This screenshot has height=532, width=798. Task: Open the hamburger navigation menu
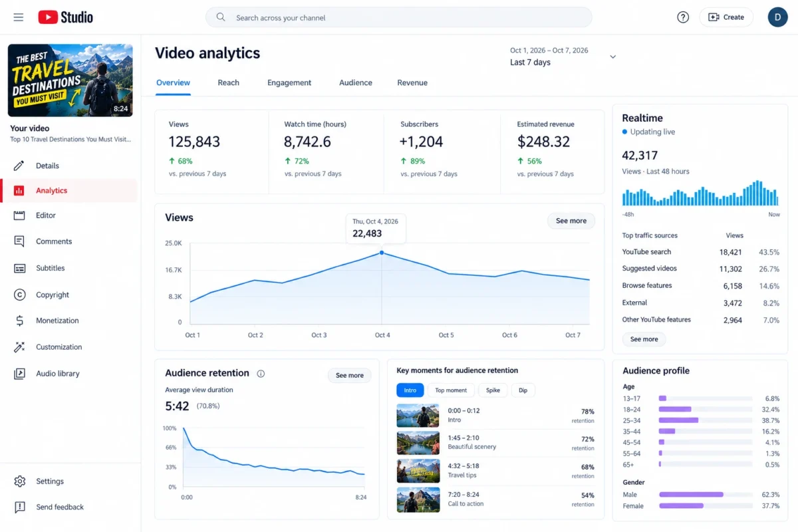pyautogui.click(x=19, y=17)
